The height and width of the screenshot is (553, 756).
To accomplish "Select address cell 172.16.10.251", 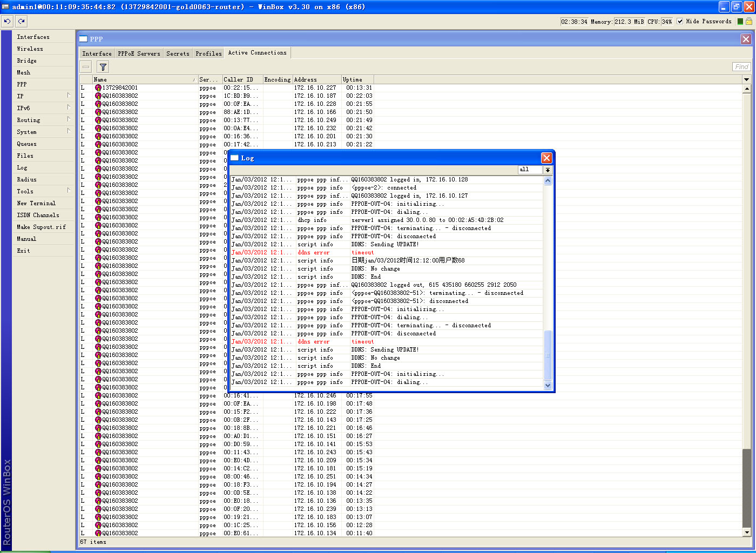I will (315, 476).
